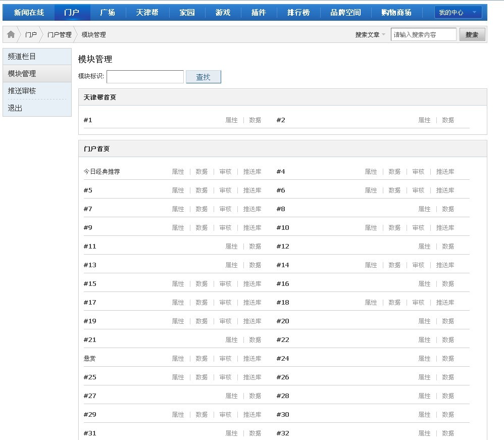Screen dimensions: 504x440
Task: Open 推送库 for 悬赏
Action: click(253, 358)
